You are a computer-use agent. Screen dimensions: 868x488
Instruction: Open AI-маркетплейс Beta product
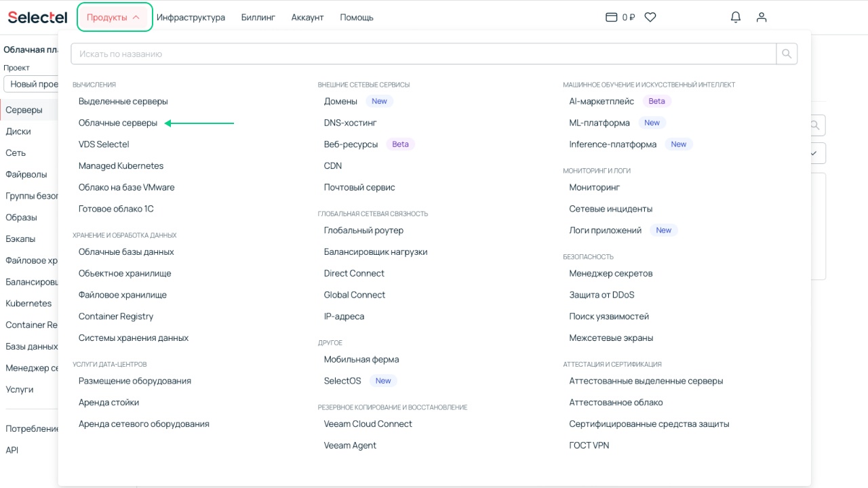click(601, 101)
